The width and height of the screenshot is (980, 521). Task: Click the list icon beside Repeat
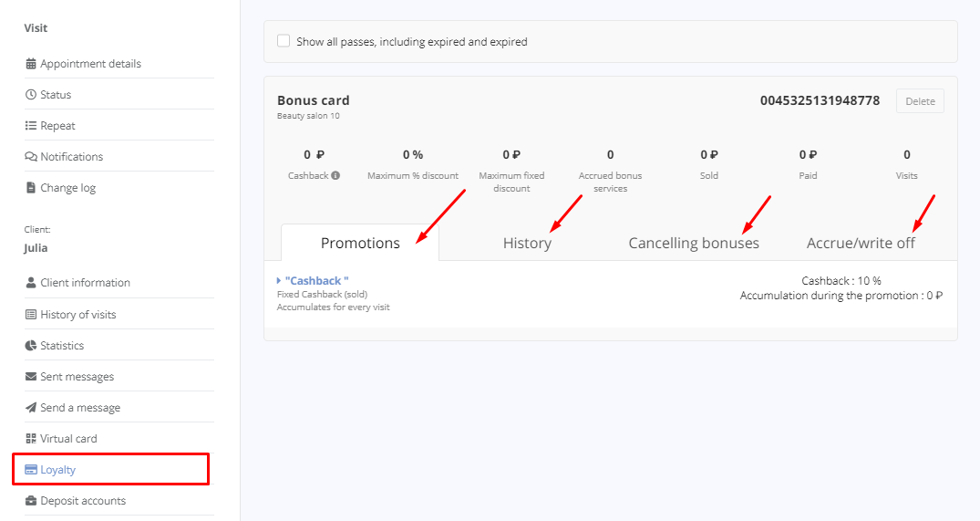tap(31, 125)
